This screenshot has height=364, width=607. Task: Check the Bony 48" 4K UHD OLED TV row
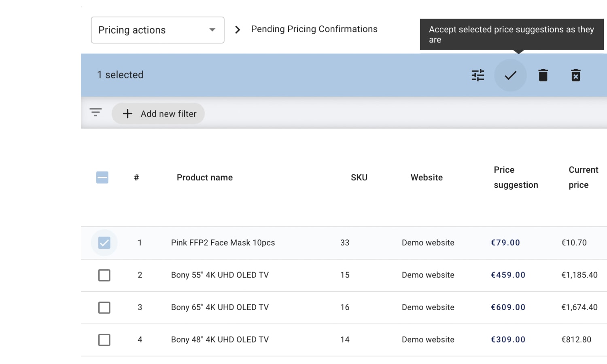click(x=104, y=340)
